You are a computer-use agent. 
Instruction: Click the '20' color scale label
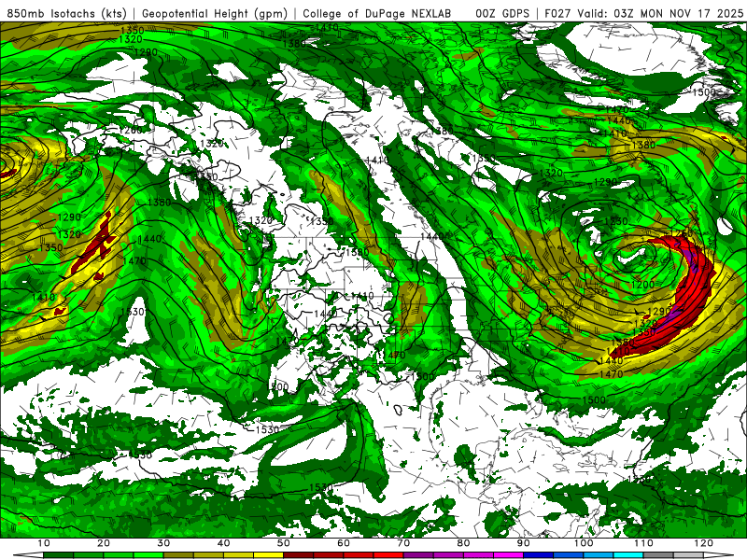104,543
